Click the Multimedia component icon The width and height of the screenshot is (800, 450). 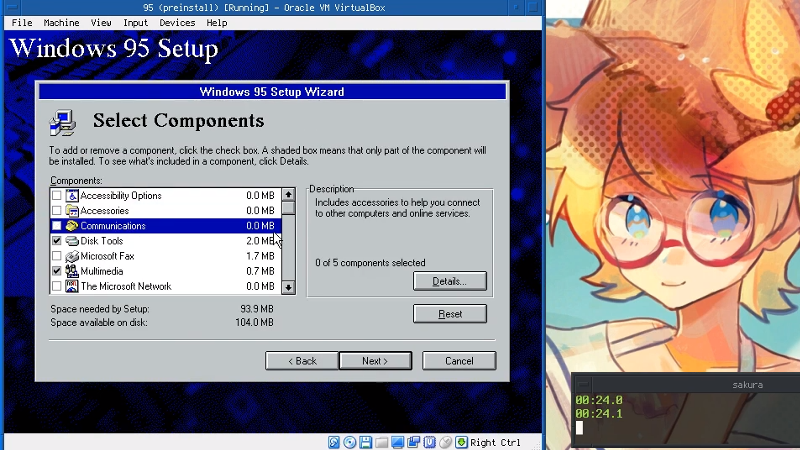(72, 271)
